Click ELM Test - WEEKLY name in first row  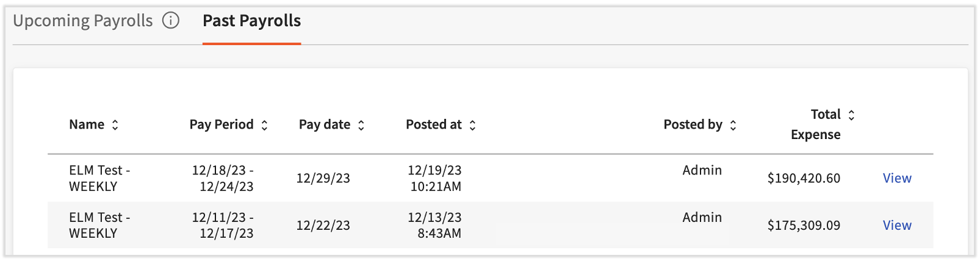(99, 178)
